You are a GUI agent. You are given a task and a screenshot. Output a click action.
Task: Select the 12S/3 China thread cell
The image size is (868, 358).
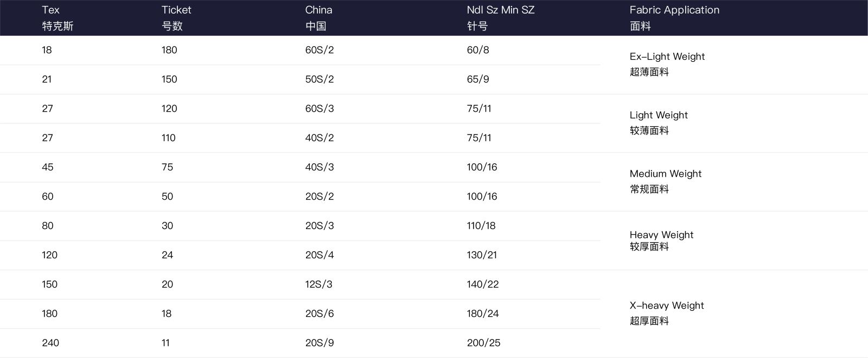(318, 284)
